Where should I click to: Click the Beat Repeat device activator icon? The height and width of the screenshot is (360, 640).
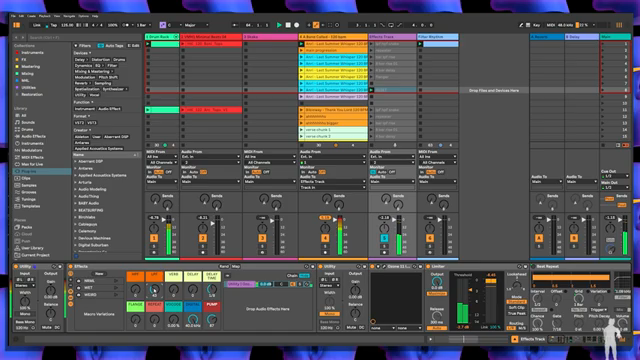[533, 267]
